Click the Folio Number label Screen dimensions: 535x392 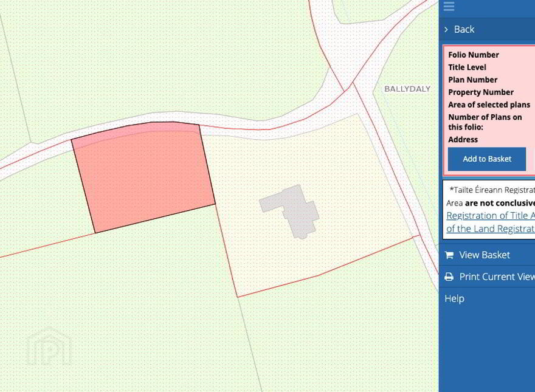click(474, 55)
